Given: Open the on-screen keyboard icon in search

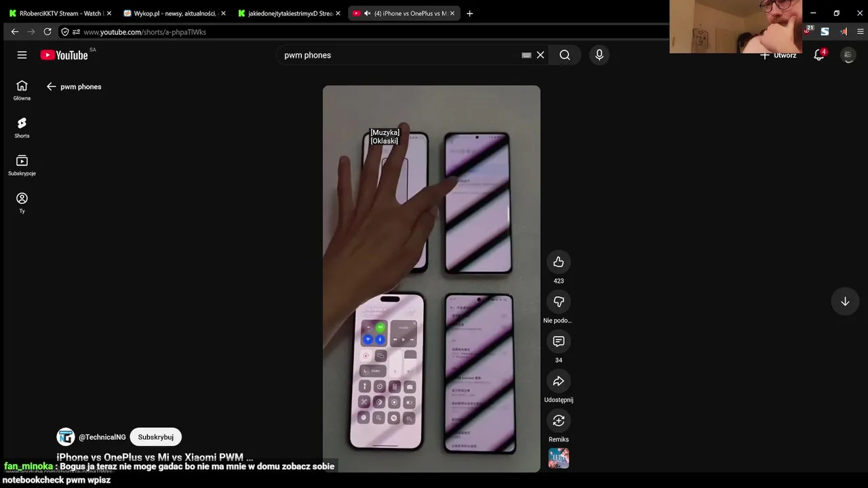Looking at the screenshot, I should tap(526, 55).
